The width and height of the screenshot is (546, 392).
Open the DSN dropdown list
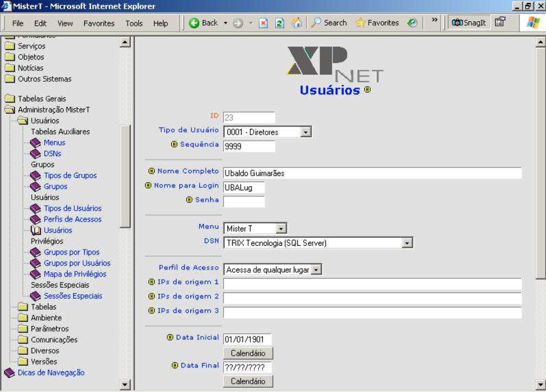tap(407, 243)
